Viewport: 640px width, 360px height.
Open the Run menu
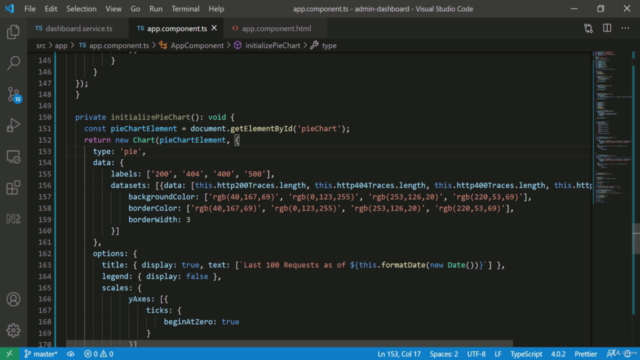point(156,9)
